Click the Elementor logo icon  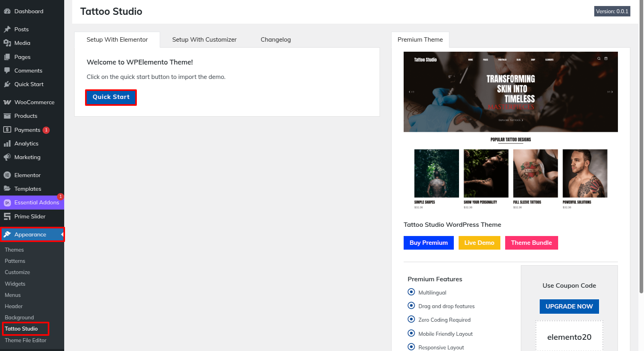tap(7, 175)
